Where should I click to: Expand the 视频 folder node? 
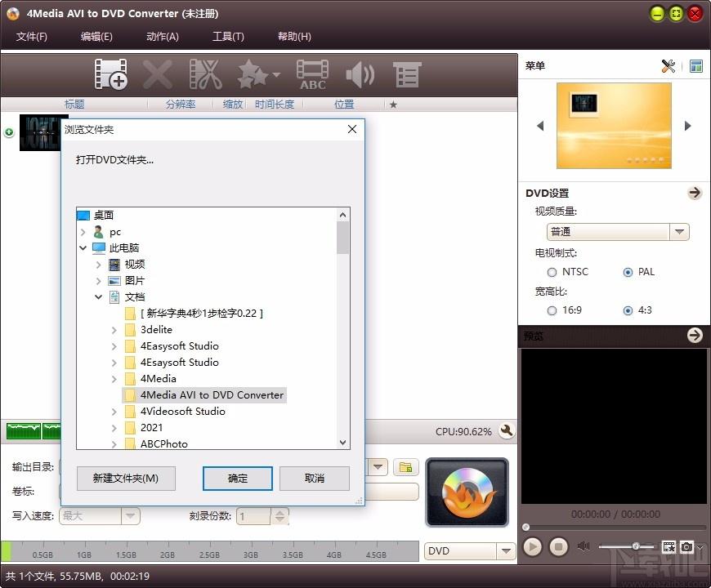point(98,265)
